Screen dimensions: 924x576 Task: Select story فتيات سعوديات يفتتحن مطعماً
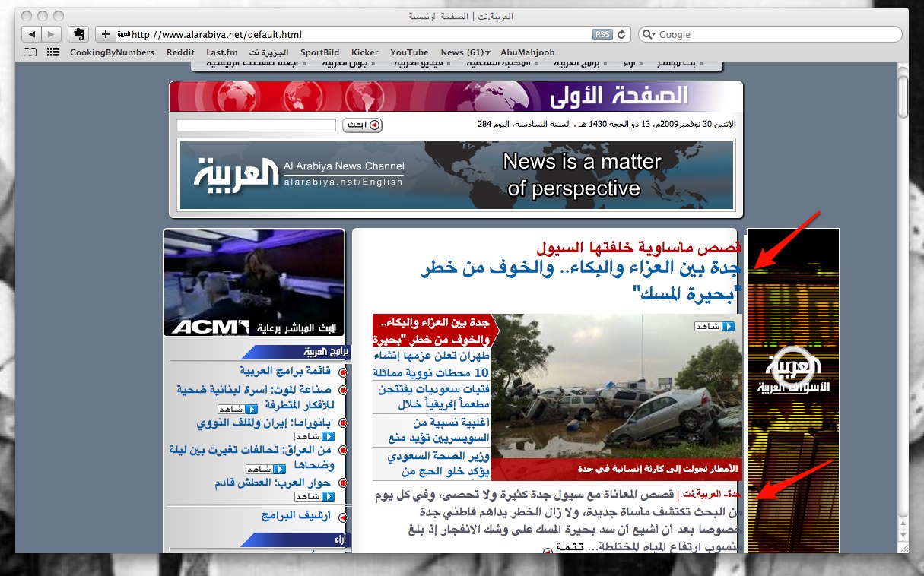pos(432,397)
